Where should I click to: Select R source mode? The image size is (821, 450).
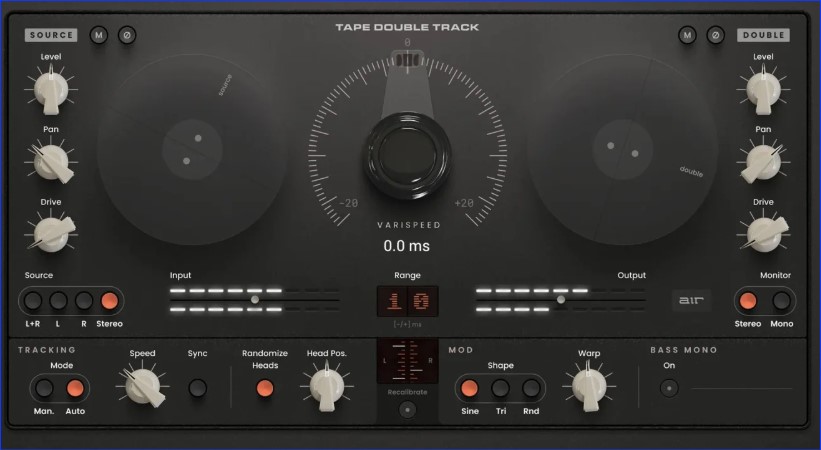pyautogui.click(x=84, y=301)
